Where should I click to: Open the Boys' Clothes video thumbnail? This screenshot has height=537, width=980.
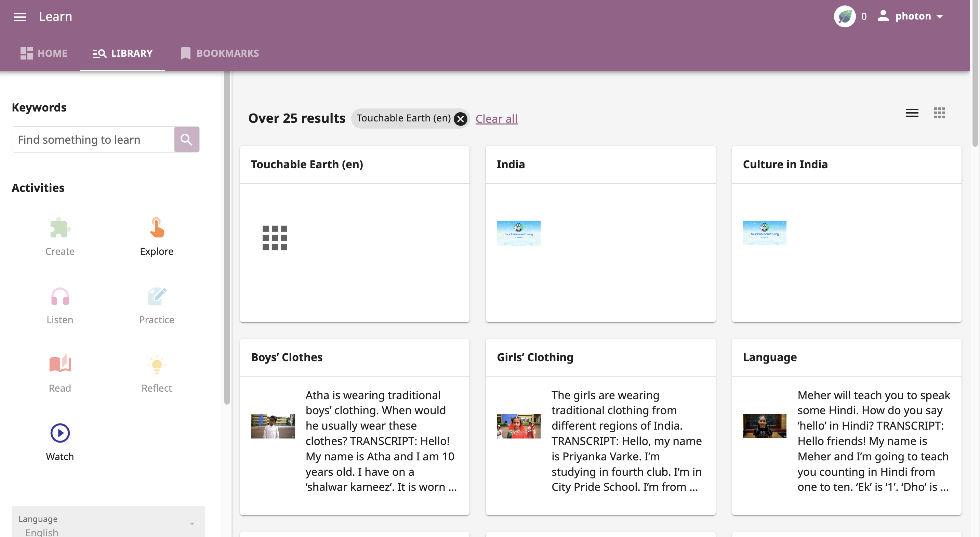273,426
